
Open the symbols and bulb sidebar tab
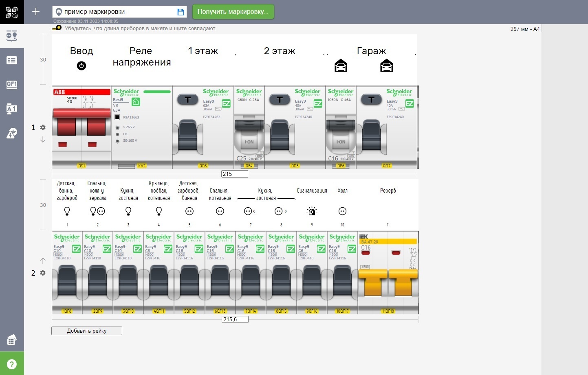click(x=12, y=36)
